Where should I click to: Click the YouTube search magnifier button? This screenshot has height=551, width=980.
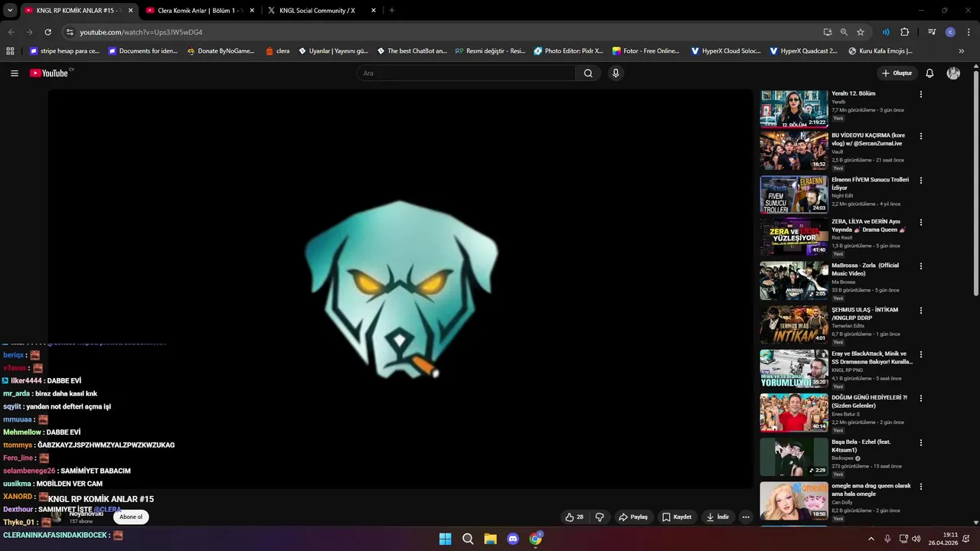click(588, 73)
